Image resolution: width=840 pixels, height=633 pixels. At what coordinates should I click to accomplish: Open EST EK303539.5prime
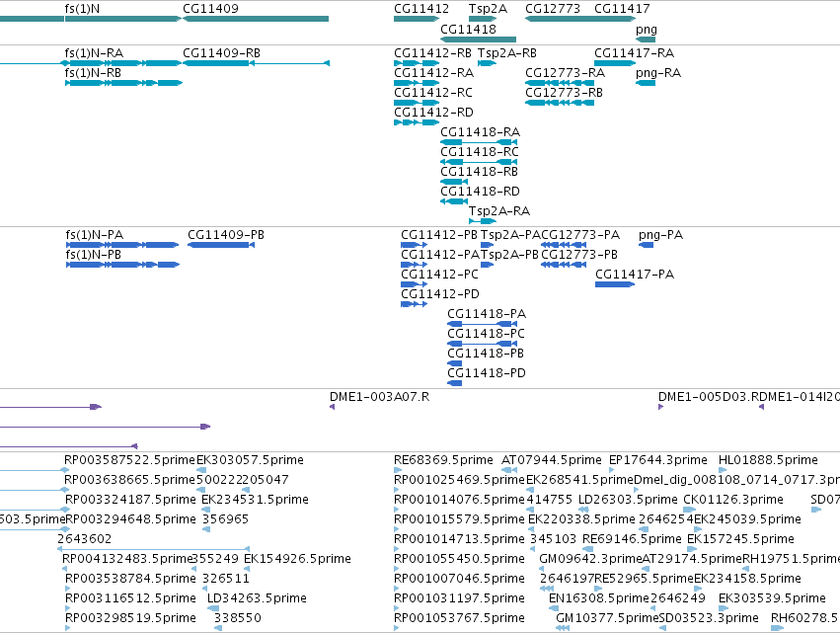pyautogui.click(x=724, y=608)
